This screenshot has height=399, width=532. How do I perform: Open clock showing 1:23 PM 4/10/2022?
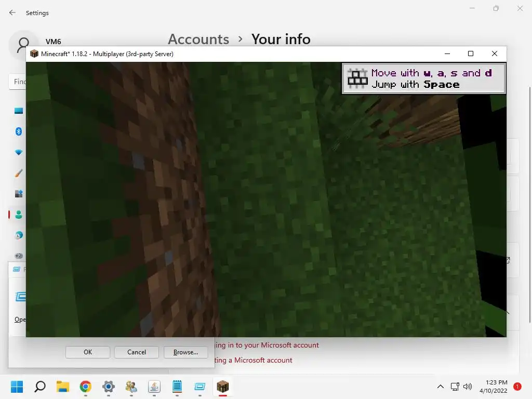point(494,387)
